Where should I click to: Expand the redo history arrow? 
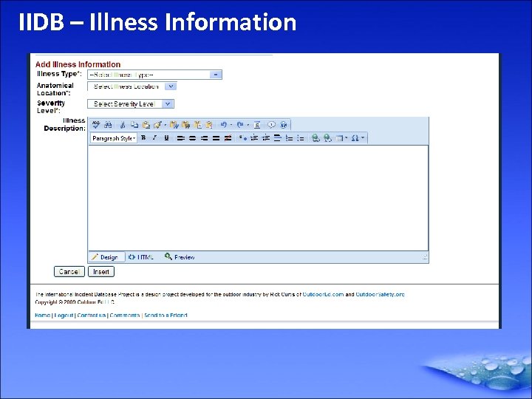pos(248,125)
